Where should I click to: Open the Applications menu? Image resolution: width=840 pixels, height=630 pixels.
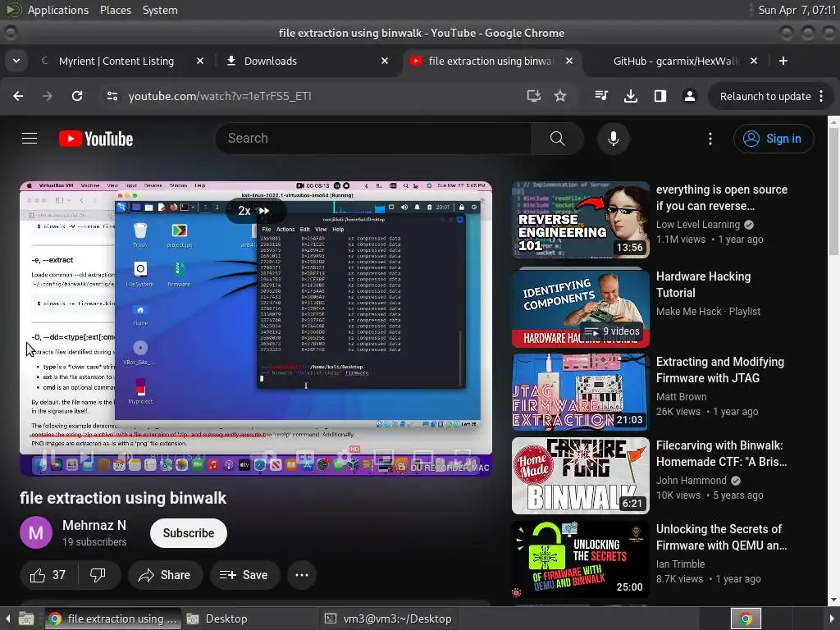click(58, 10)
